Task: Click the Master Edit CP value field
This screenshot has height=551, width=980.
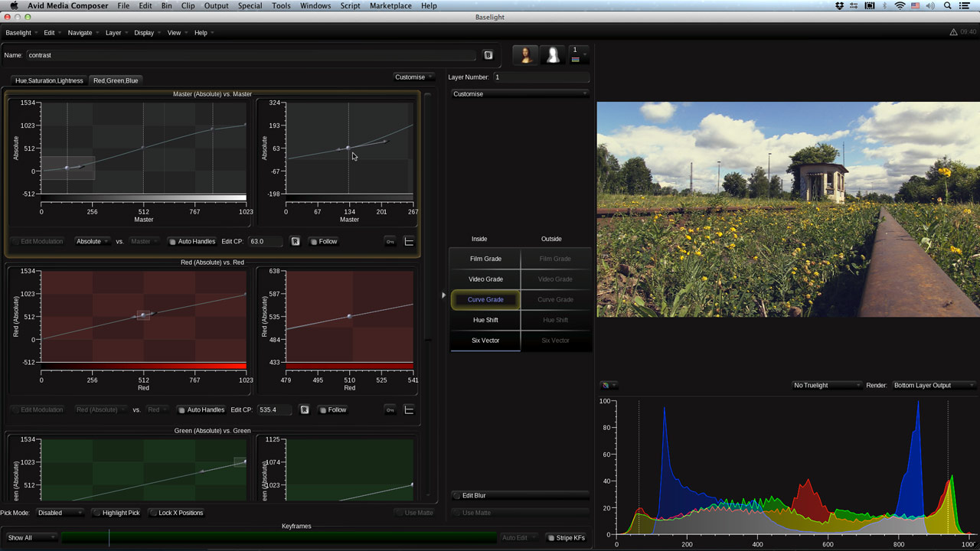Action: (x=265, y=242)
